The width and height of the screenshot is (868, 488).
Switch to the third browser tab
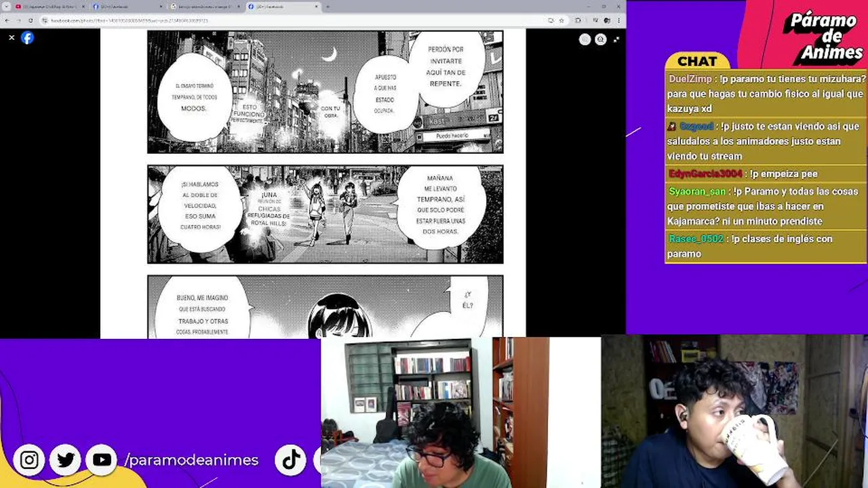click(x=205, y=7)
